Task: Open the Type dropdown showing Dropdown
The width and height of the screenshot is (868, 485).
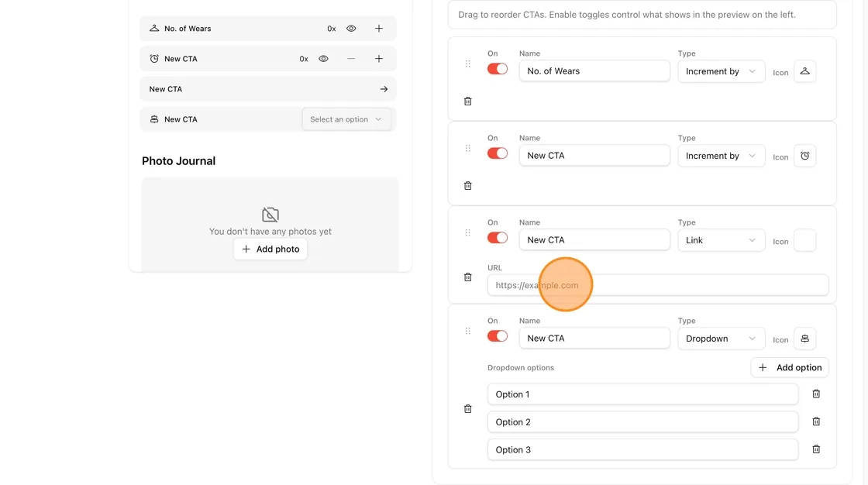Action: (x=722, y=339)
